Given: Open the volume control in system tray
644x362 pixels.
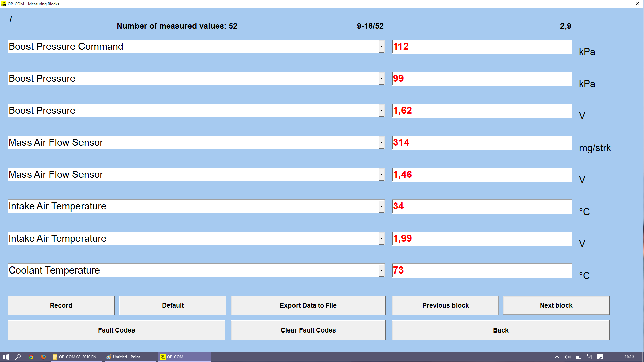Looking at the screenshot, I should [568, 357].
